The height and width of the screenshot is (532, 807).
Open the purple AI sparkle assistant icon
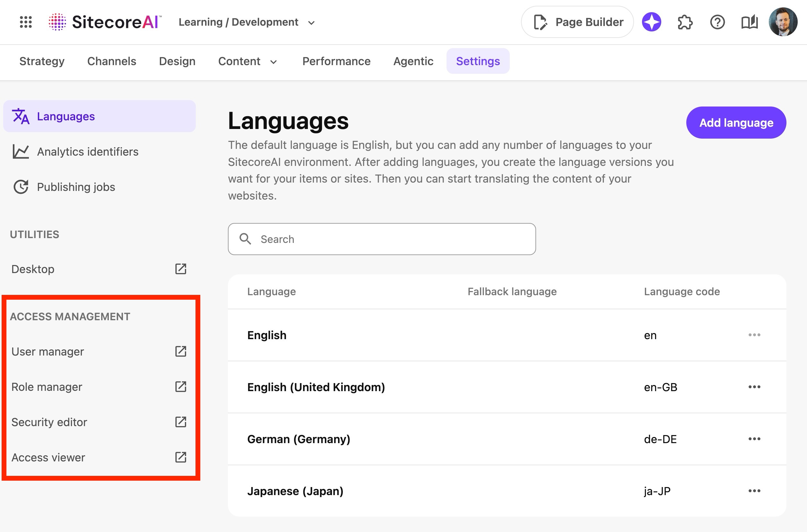[x=651, y=22]
